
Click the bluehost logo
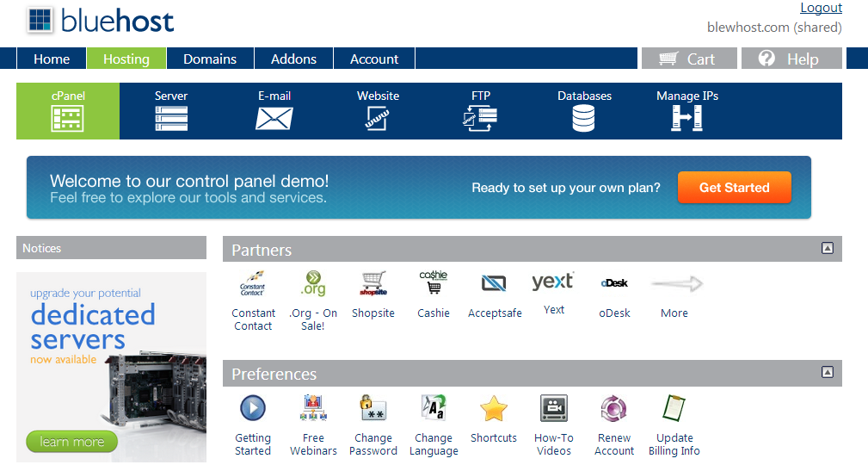click(100, 21)
